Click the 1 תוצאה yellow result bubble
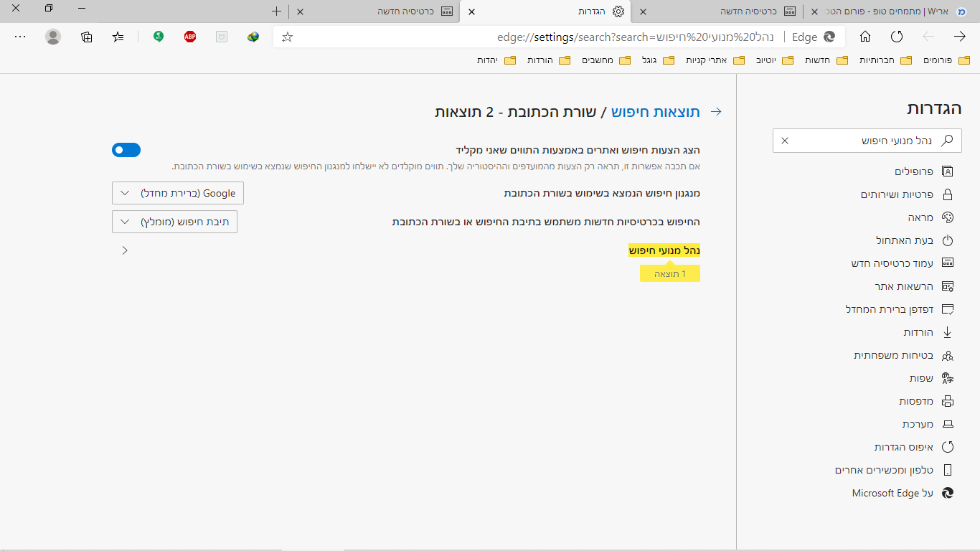The image size is (980, 551). (x=670, y=273)
